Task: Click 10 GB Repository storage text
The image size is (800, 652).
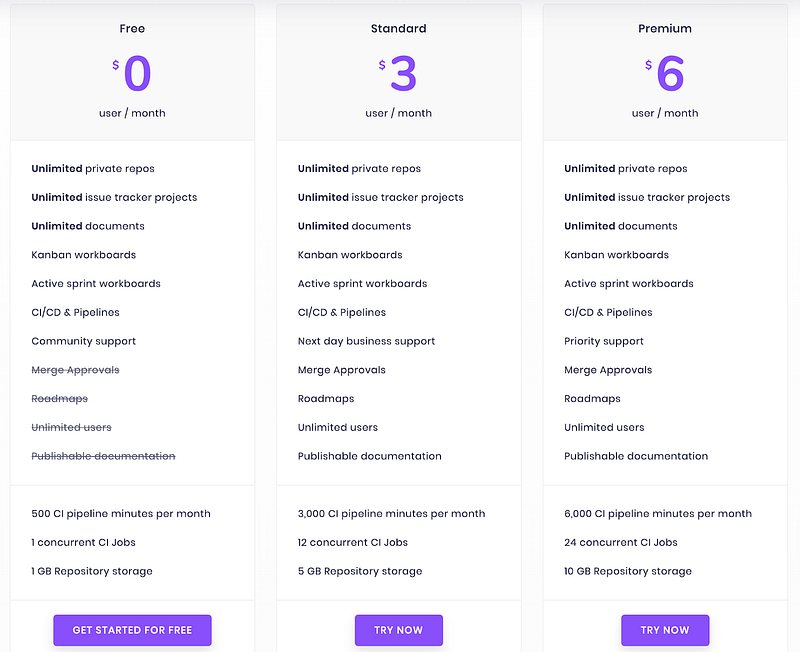Action: click(x=628, y=571)
